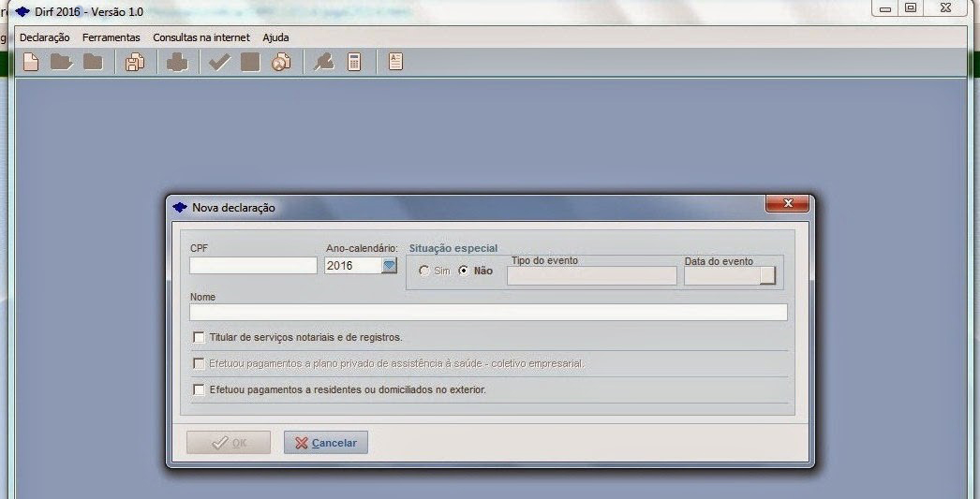Maximize the Dirf 2016 main window
The image size is (980, 499).
911,8
